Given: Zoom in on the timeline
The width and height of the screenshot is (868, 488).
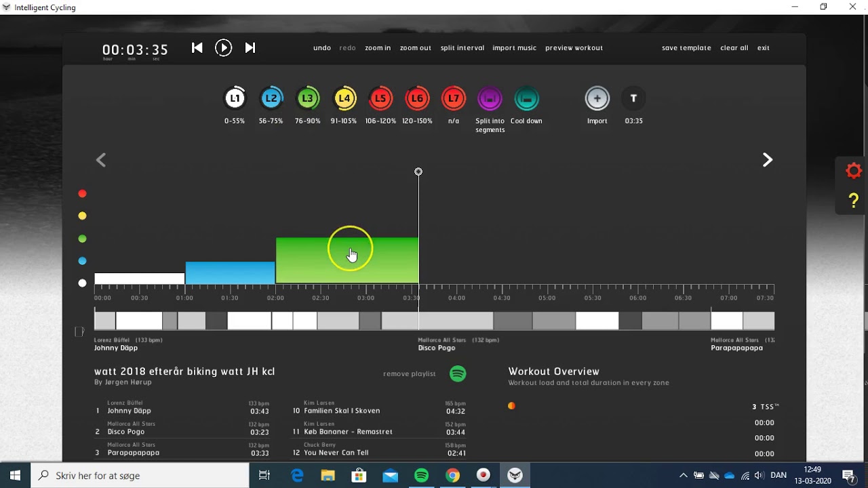Looking at the screenshot, I should 378,48.
